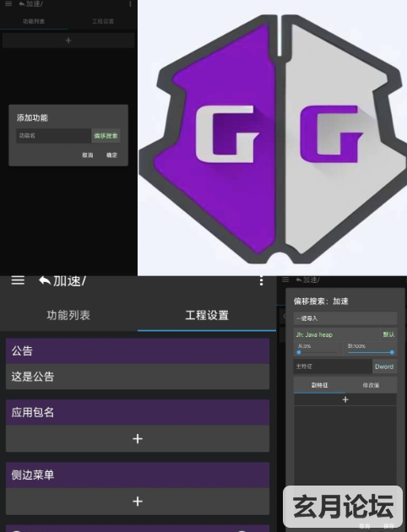Edit the 这是公告 announcement field
The height and width of the screenshot is (532, 407).
click(x=138, y=377)
